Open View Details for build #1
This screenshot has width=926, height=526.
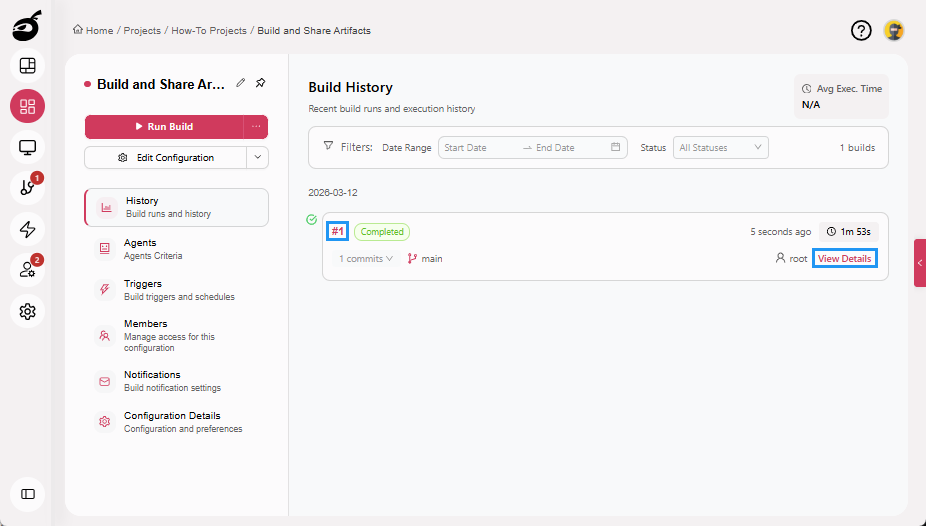[x=845, y=259]
